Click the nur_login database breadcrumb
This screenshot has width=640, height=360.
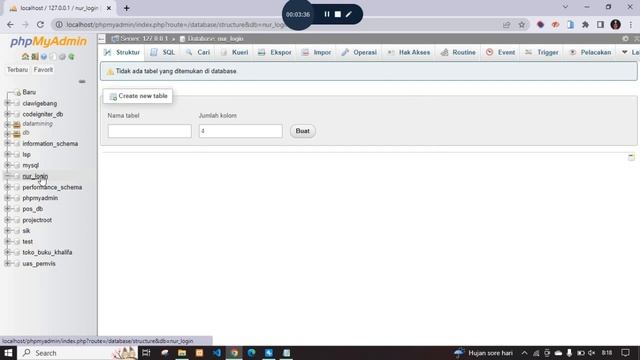(x=215, y=38)
